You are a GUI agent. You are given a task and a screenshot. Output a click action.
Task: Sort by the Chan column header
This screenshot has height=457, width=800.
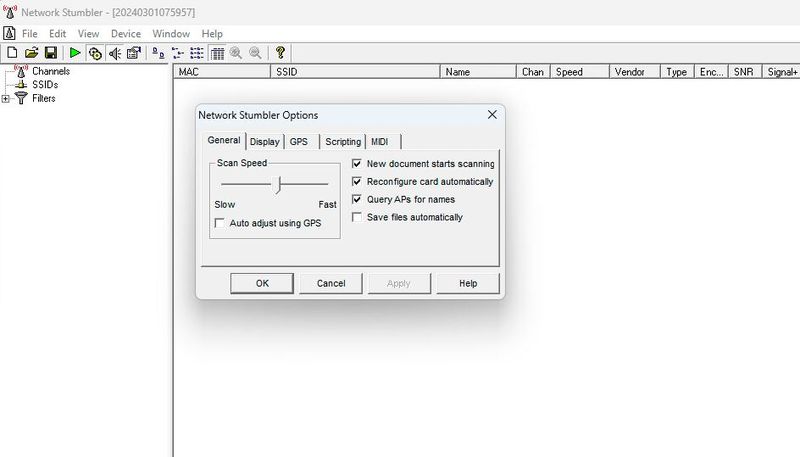(533, 72)
